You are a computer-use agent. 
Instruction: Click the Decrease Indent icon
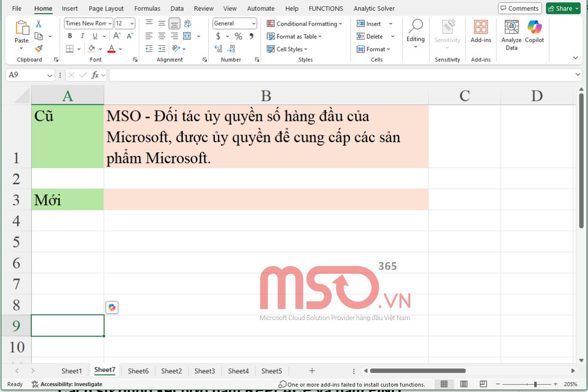click(149, 49)
